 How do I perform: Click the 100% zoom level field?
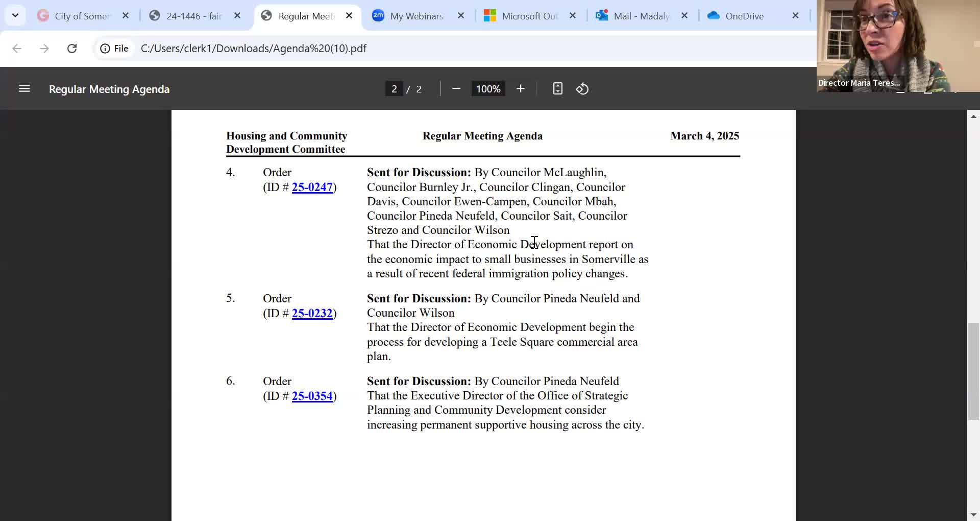488,89
